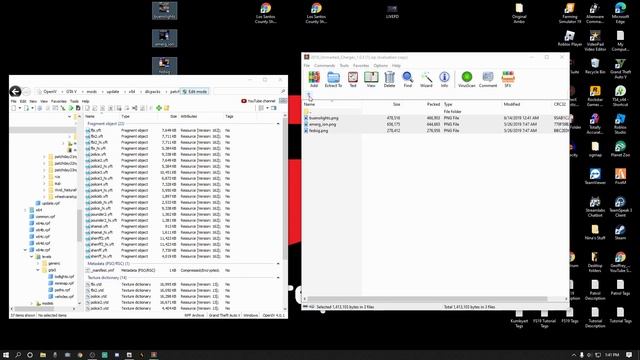Click the Microsoft Edge desktop icon
640x360 pixels.
(x=620, y=12)
